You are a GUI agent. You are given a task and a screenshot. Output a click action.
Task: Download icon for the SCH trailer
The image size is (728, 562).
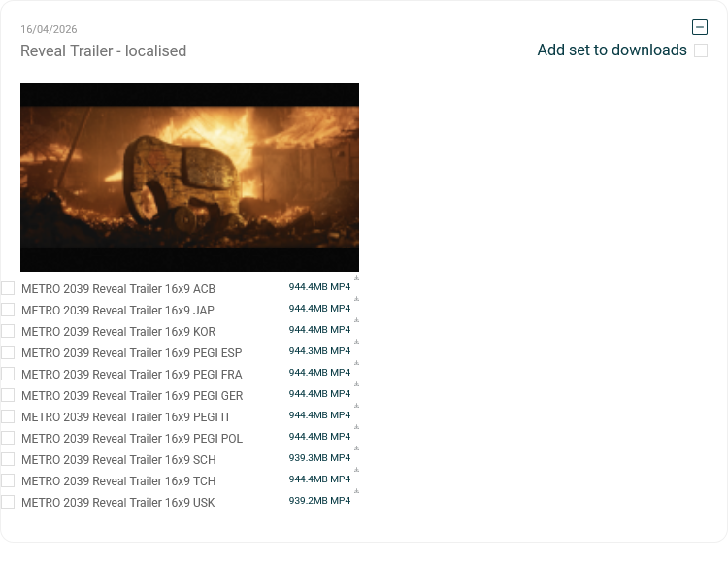click(356, 448)
